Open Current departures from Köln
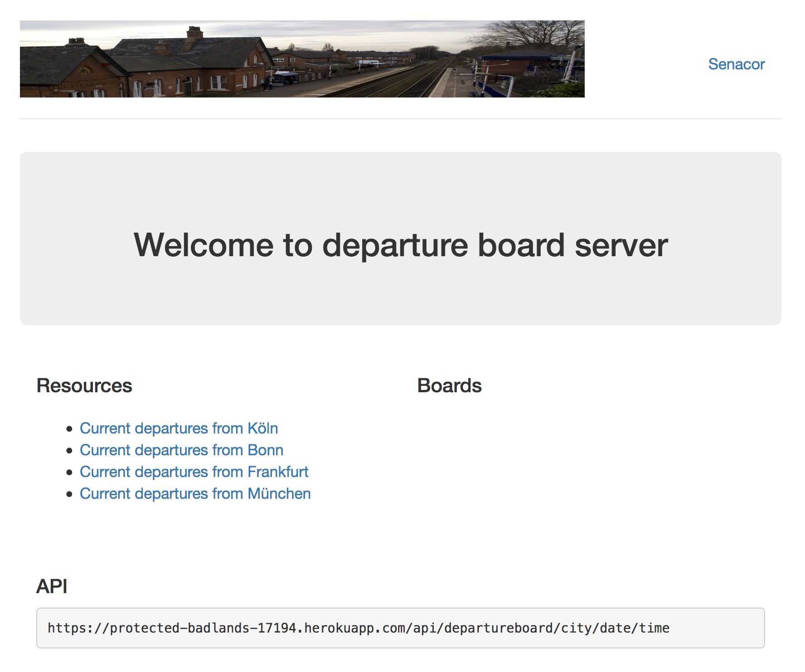This screenshot has width=805, height=672. tap(179, 428)
